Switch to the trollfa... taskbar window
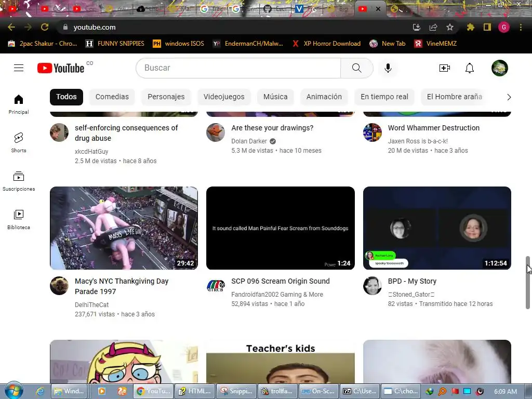This screenshot has height=399, width=532. coord(278,391)
